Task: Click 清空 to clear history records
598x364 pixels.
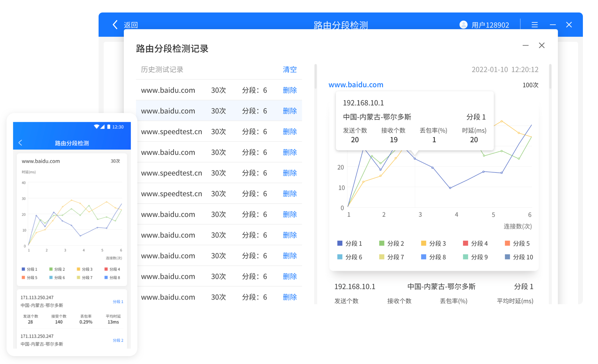Action: [x=290, y=69]
